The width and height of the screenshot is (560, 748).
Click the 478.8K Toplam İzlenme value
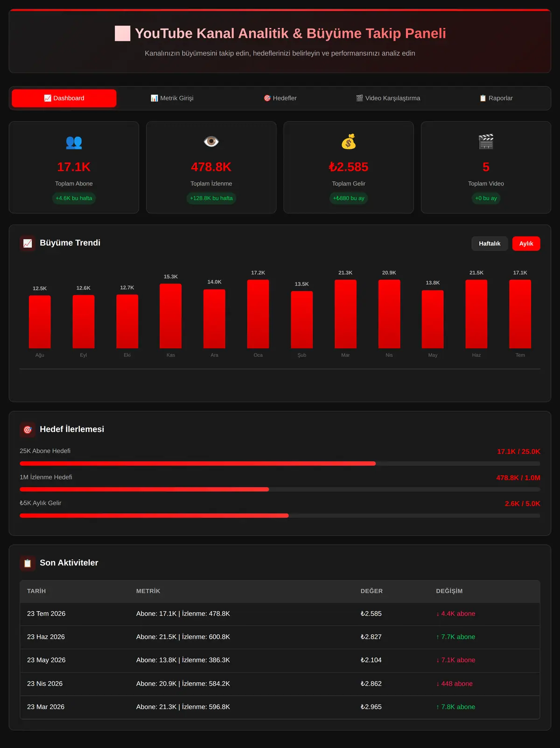coord(211,167)
